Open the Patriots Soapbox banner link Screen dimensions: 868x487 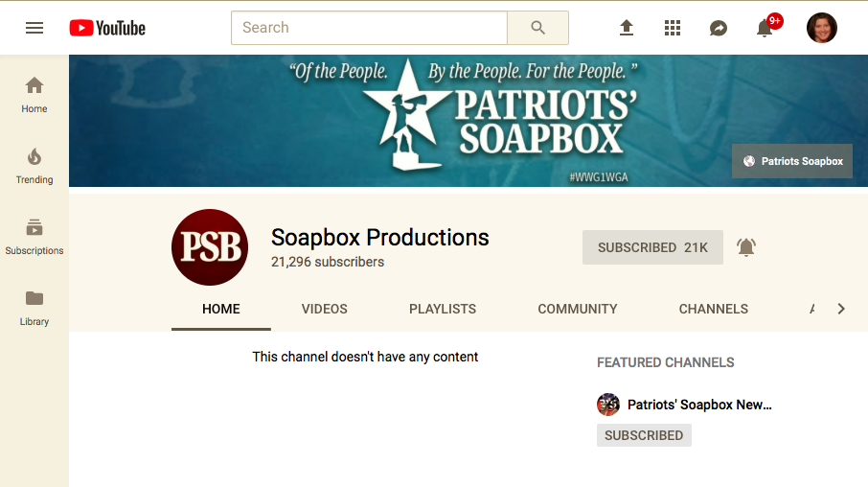[792, 161]
